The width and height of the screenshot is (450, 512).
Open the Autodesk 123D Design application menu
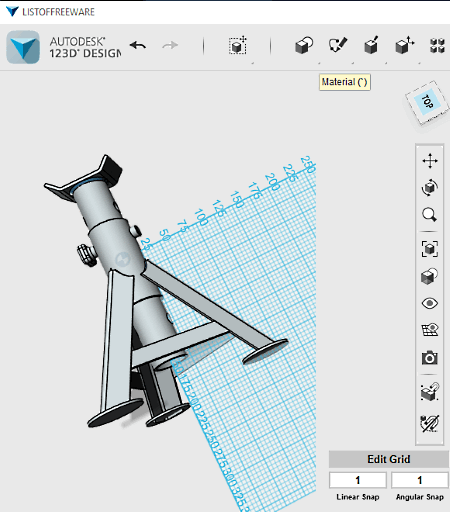click(x=23, y=47)
